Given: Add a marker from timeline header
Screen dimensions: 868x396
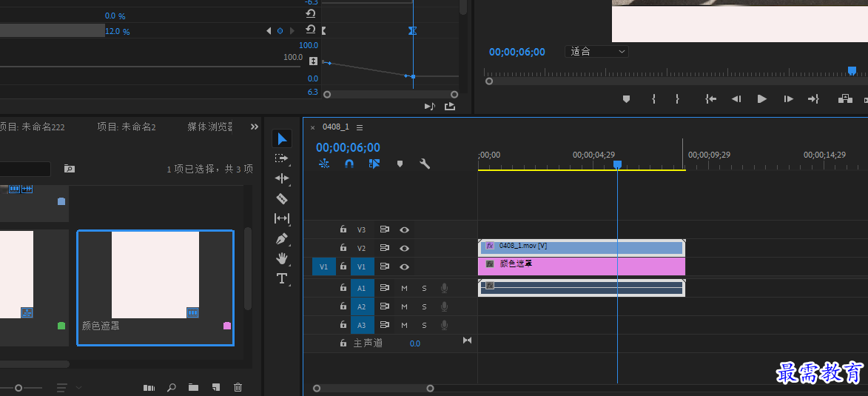Looking at the screenshot, I should (x=400, y=164).
